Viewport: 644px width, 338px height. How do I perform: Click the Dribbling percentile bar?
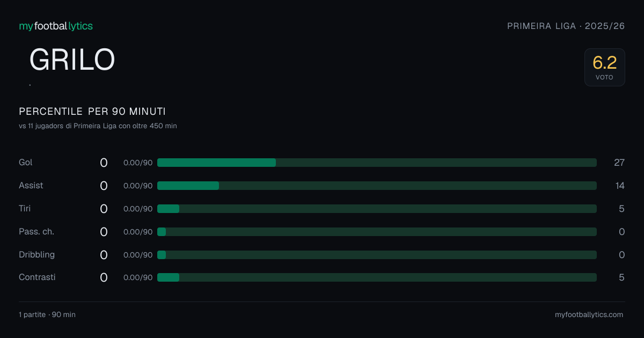(377, 255)
